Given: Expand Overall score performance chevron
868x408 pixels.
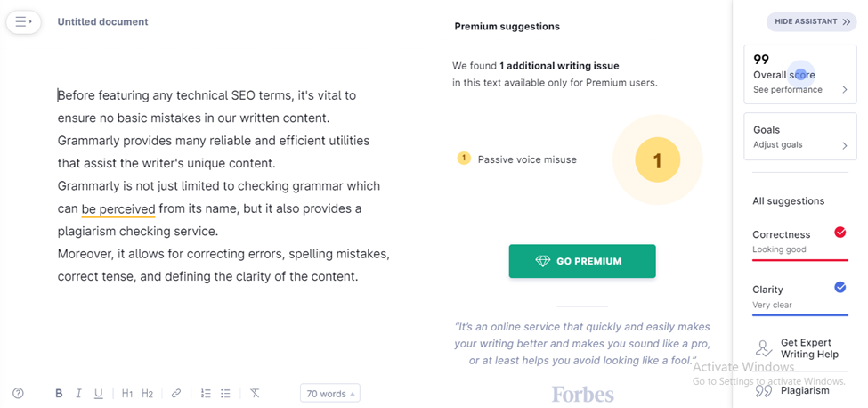Looking at the screenshot, I should coord(845,90).
